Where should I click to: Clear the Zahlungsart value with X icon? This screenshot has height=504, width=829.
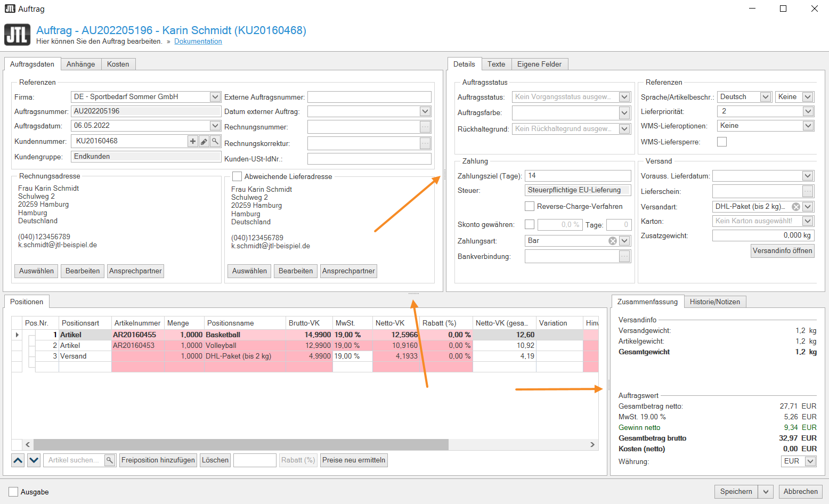[x=613, y=241]
